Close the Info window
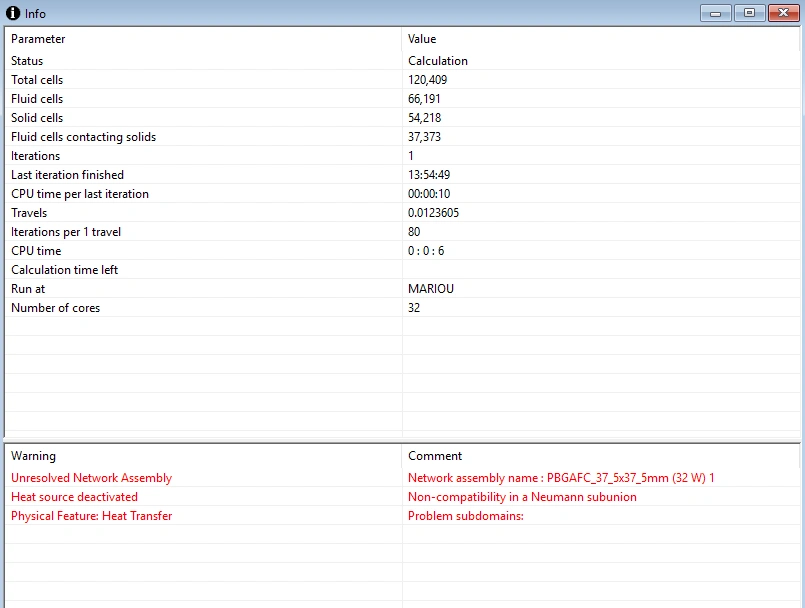The image size is (805, 608). coord(783,13)
